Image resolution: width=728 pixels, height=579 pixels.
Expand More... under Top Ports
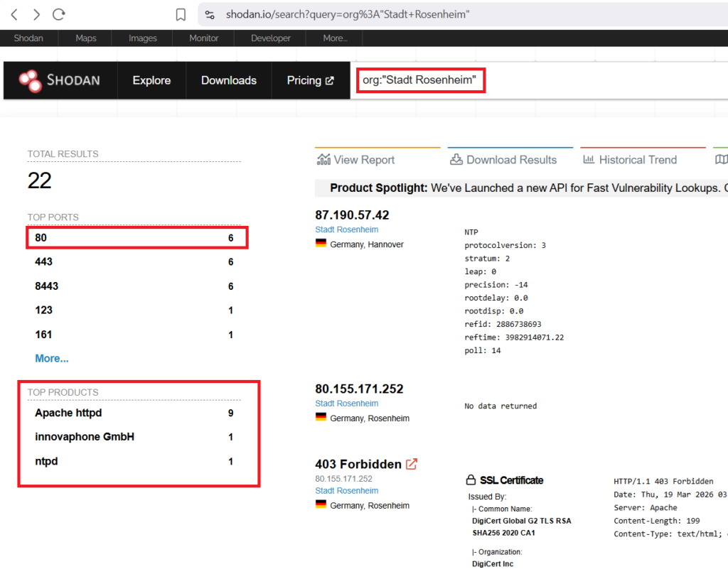coord(52,358)
